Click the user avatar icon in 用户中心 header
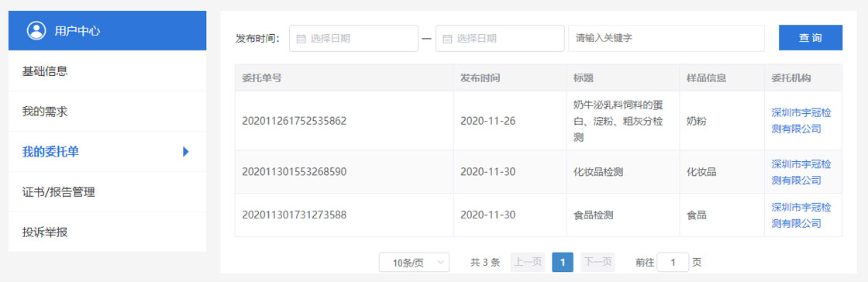The width and height of the screenshot is (868, 282). click(x=36, y=30)
